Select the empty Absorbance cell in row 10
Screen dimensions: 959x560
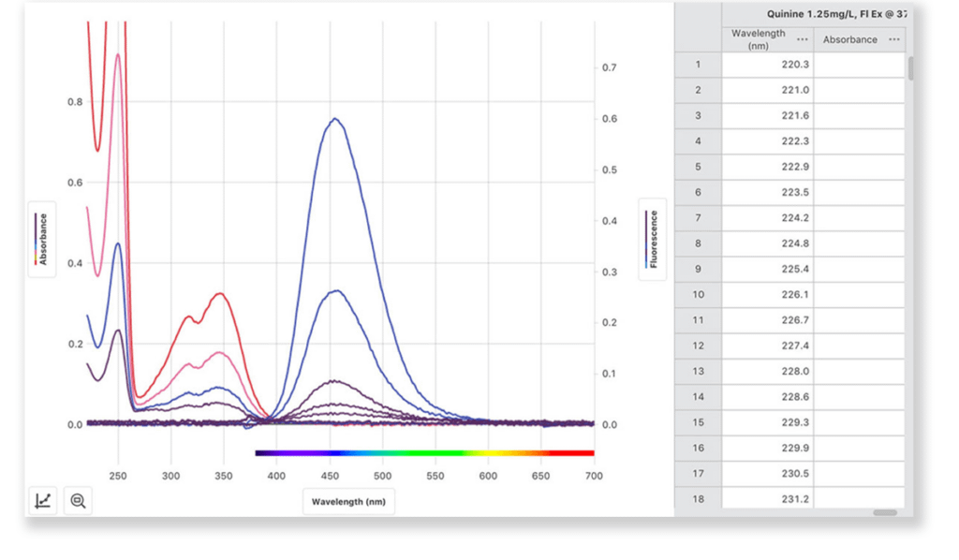pyautogui.click(x=859, y=294)
